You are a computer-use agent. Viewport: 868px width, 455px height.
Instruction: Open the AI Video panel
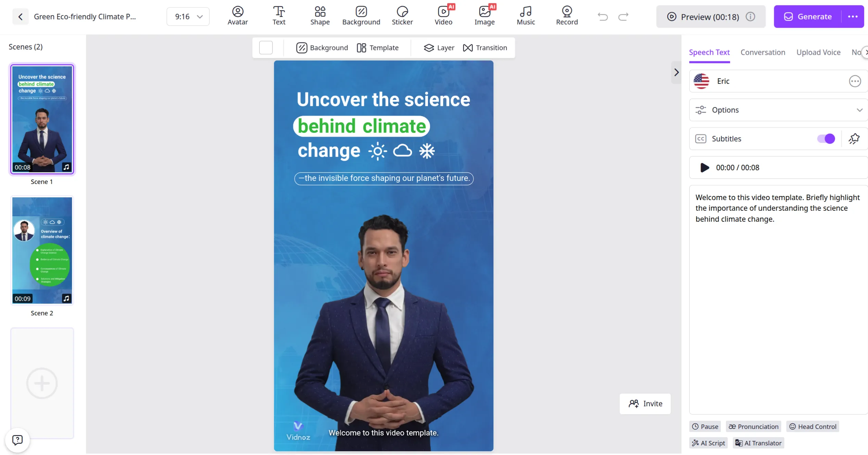pyautogui.click(x=443, y=16)
